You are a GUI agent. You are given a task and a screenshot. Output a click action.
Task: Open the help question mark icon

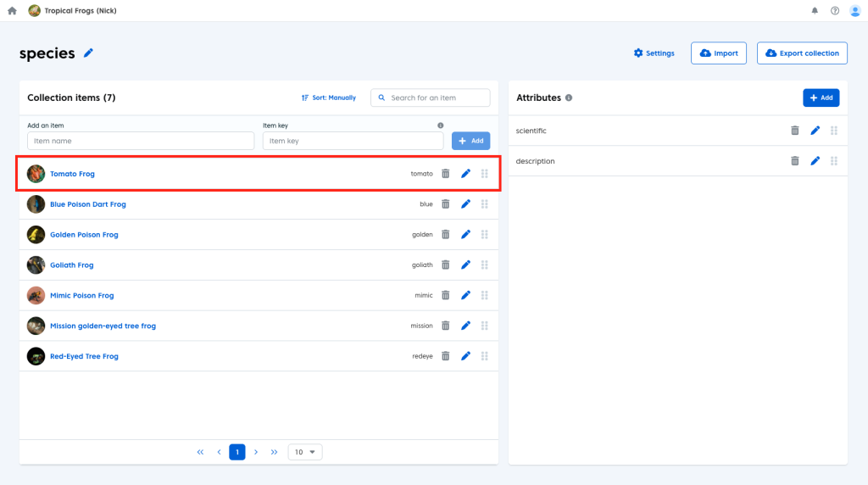click(x=835, y=11)
